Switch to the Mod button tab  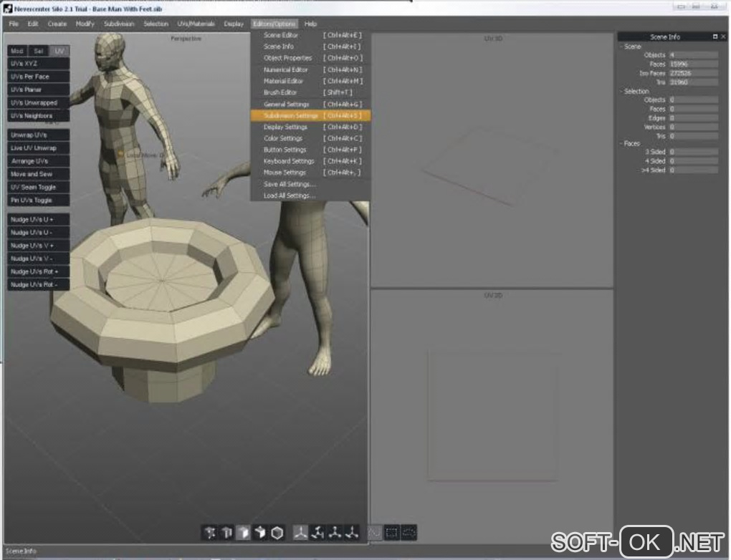click(x=17, y=51)
